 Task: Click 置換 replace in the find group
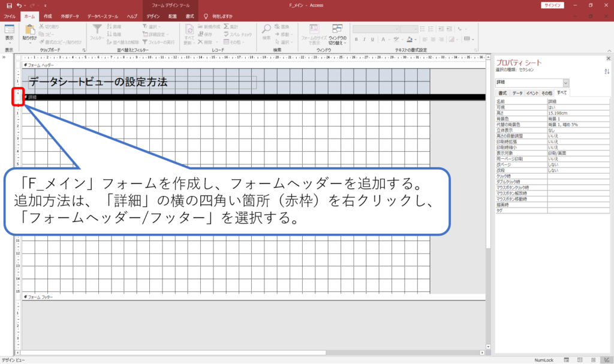[282, 26]
